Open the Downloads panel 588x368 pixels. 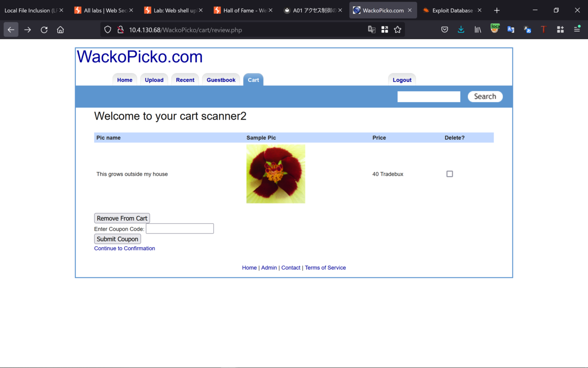461,30
